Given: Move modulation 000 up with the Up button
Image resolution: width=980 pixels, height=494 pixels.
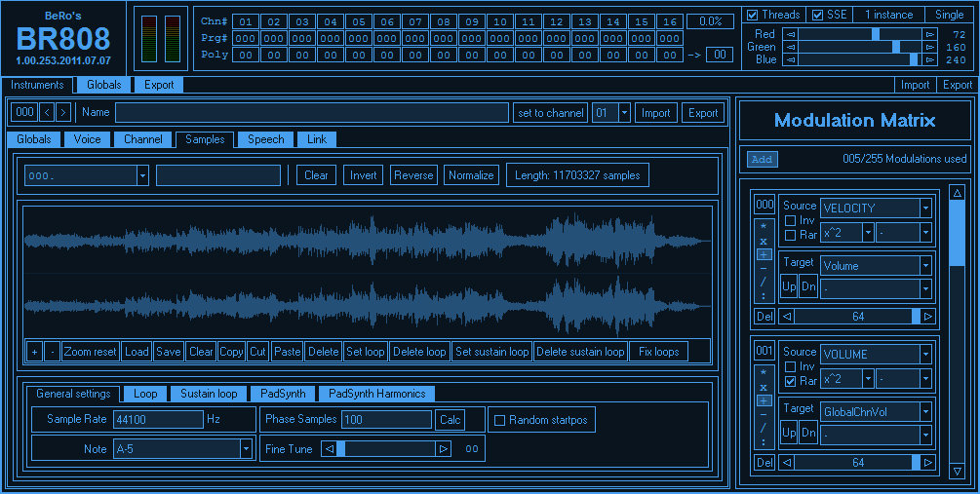Looking at the screenshot, I should pos(789,286).
